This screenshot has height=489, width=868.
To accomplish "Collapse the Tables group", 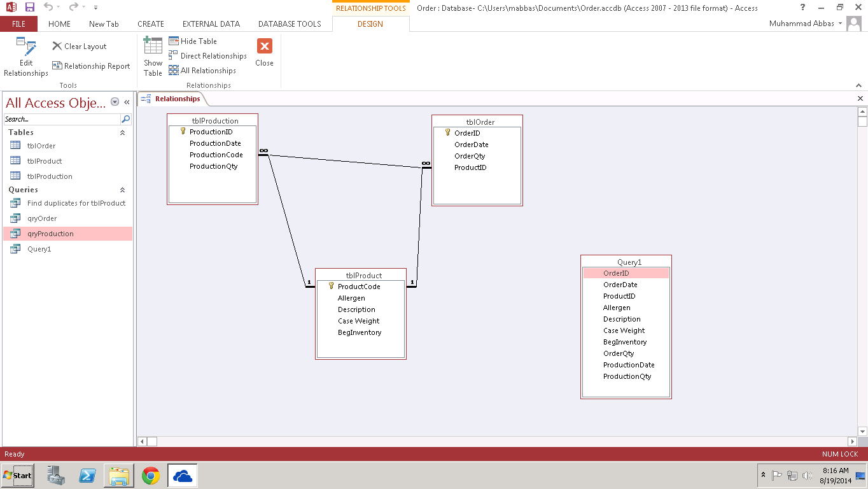I will [122, 132].
